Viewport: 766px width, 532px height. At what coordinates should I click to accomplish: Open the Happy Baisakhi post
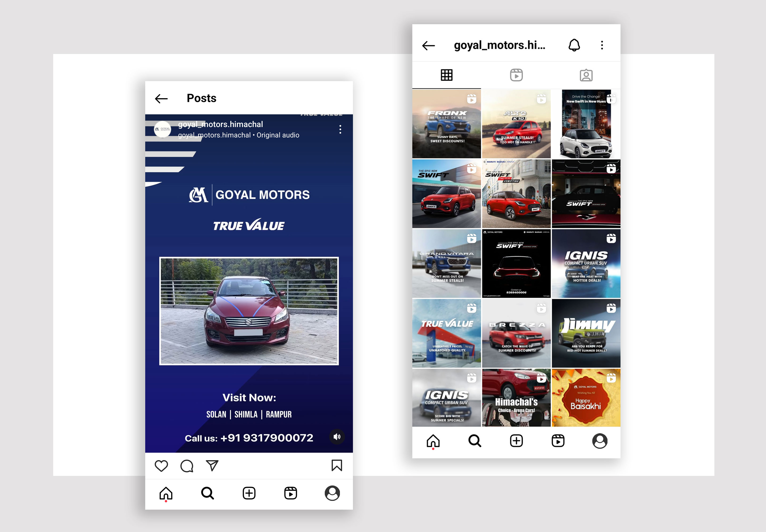[586, 398]
